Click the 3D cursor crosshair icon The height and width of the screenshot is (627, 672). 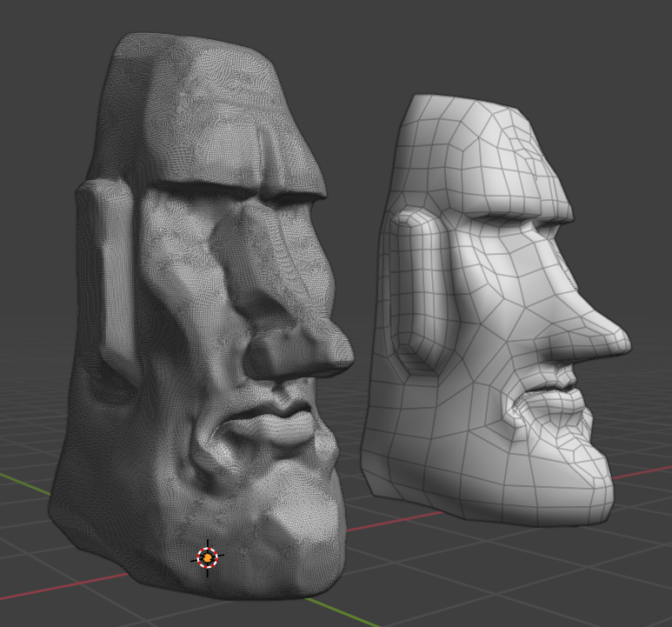tap(207, 557)
